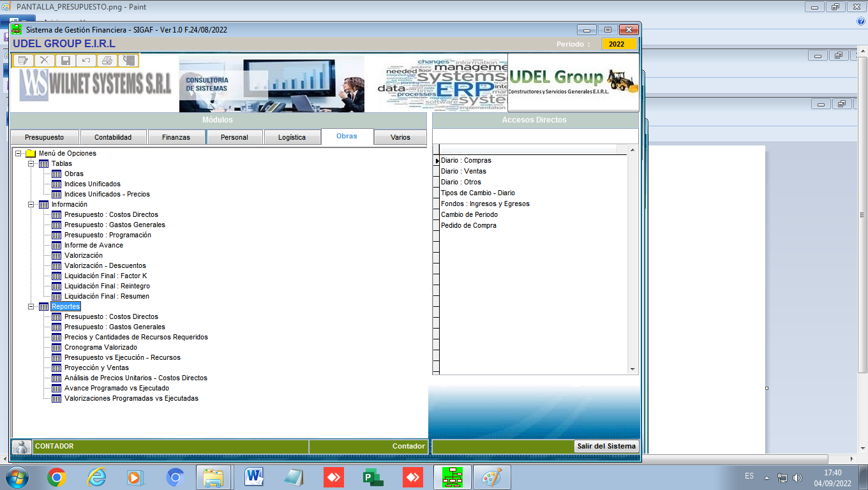Collapse the Reportes tree node
Viewport: 868px width, 490px height.
point(31,307)
